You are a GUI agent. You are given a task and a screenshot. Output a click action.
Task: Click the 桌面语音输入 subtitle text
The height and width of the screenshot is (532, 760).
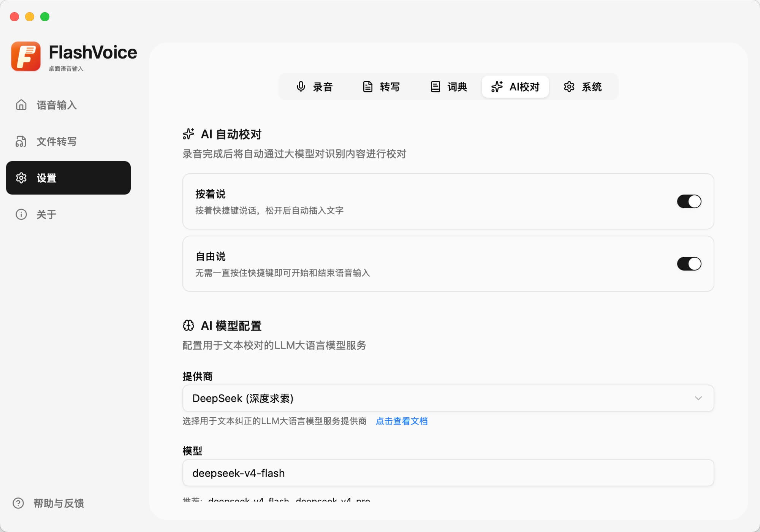click(66, 69)
